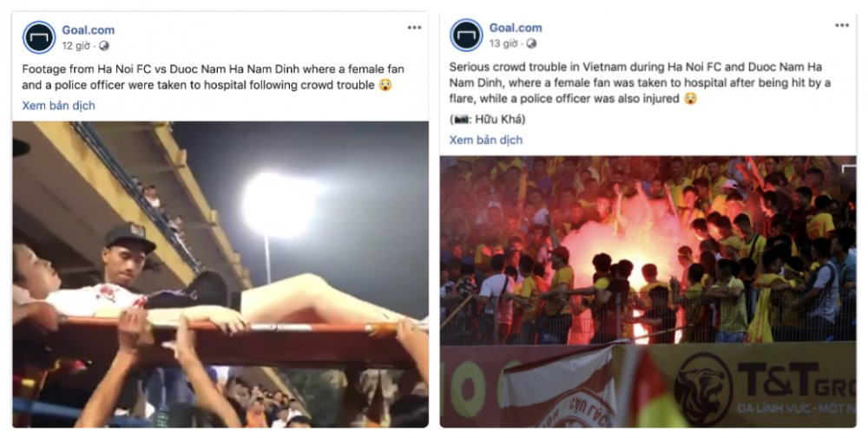Open Goal.com page name on the right post

[516, 28]
